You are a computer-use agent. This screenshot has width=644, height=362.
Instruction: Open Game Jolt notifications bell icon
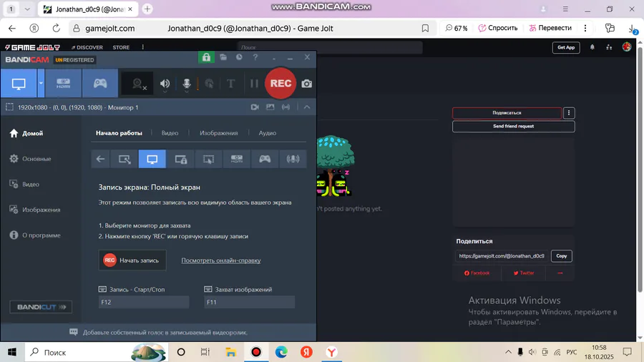tap(592, 48)
